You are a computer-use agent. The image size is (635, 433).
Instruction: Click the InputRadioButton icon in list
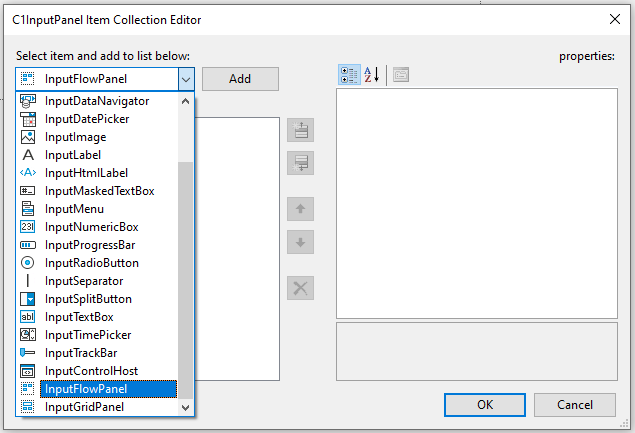(x=28, y=263)
